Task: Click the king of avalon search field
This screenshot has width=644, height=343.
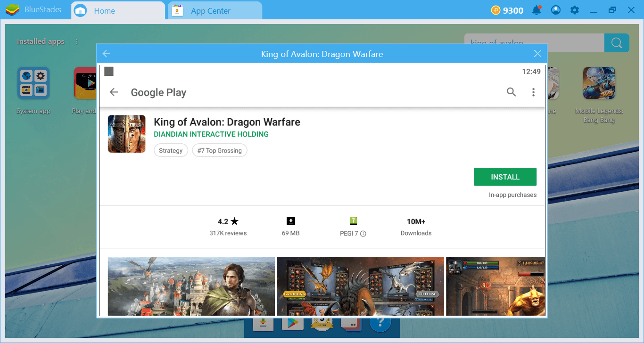Action: pyautogui.click(x=534, y=43)
